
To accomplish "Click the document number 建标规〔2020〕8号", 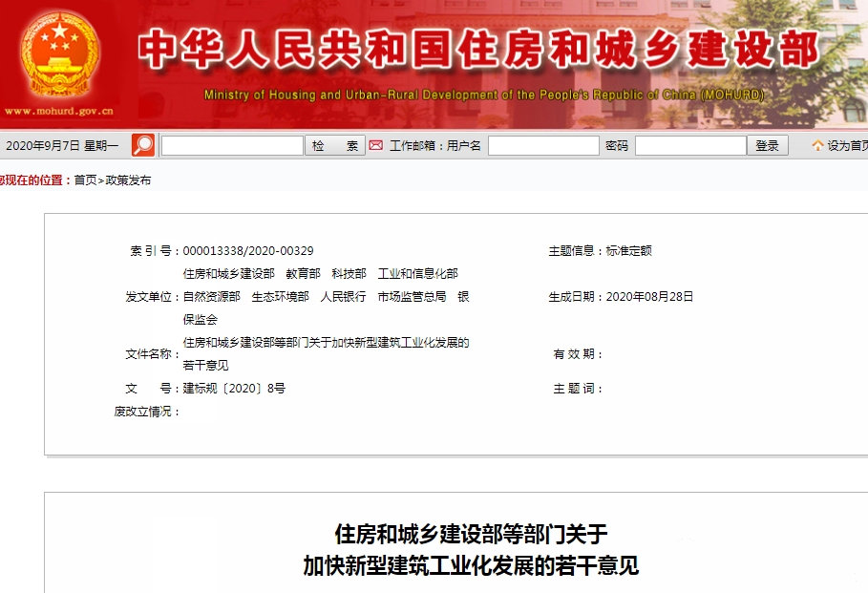I will 234,389.
